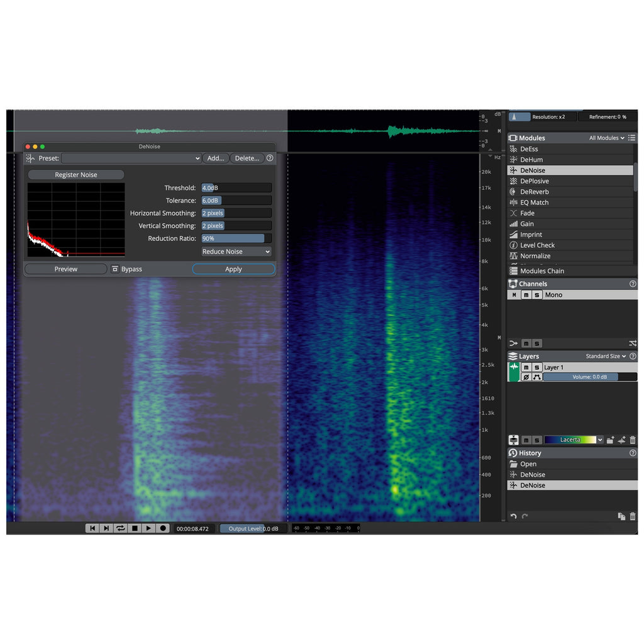The height and width of the screenshot is (644, 644).
Task: Click the undo arrow in History panel
Action: [x=513, y=516]
